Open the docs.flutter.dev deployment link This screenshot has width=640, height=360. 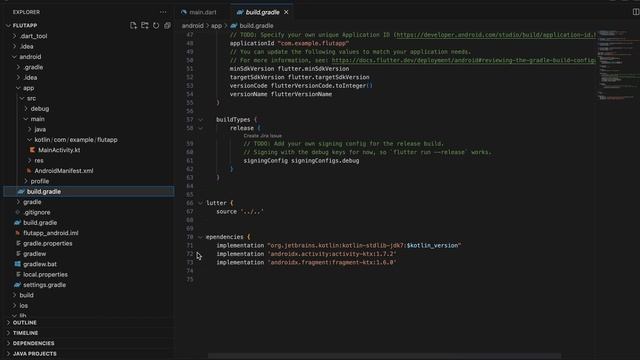click(x=464, y=60)
